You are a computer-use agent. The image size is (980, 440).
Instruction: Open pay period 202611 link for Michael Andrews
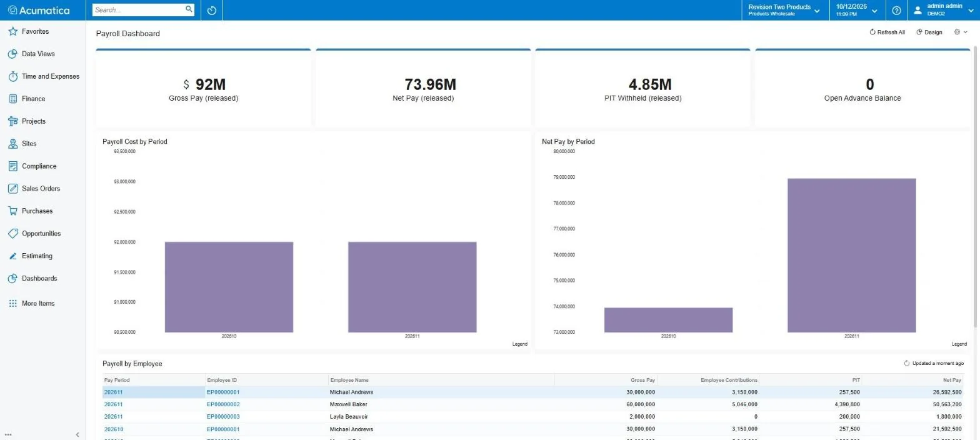click(x=113, y=392)
